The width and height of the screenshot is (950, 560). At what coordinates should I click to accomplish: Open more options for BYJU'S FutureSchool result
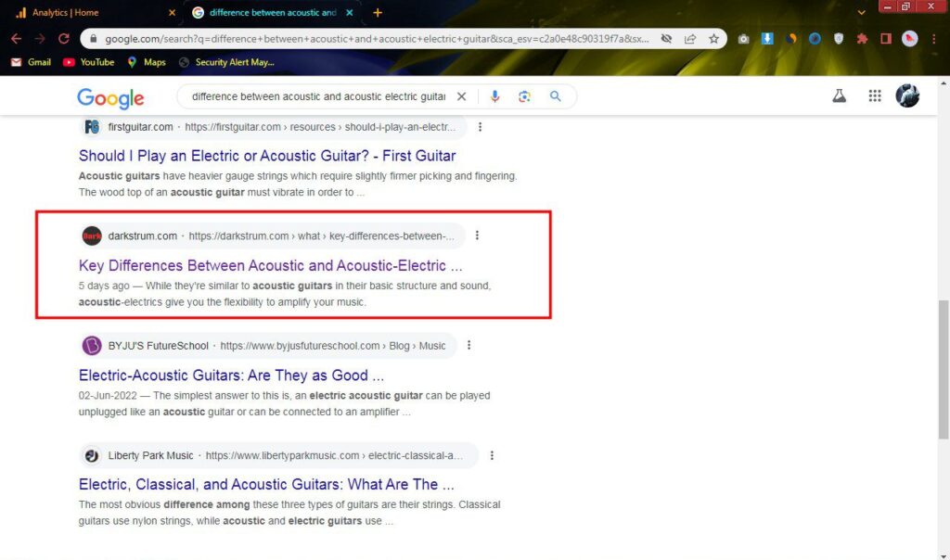[x=469, y=345]
